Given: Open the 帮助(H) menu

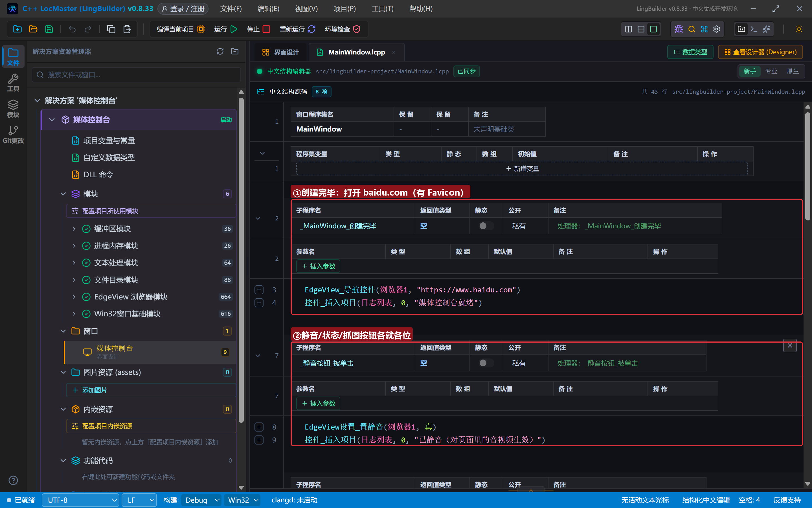Looking at the screenshot, I should 421,9.
